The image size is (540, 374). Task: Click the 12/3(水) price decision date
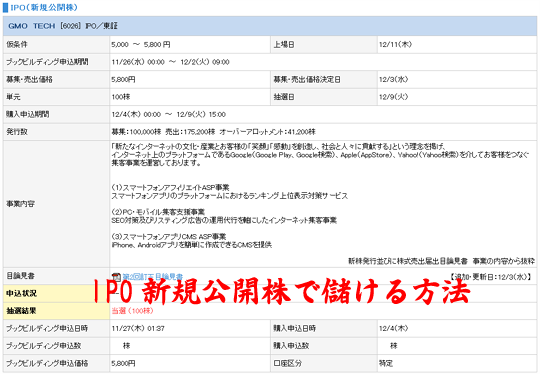pyautogui.click(x=393, y=80)
